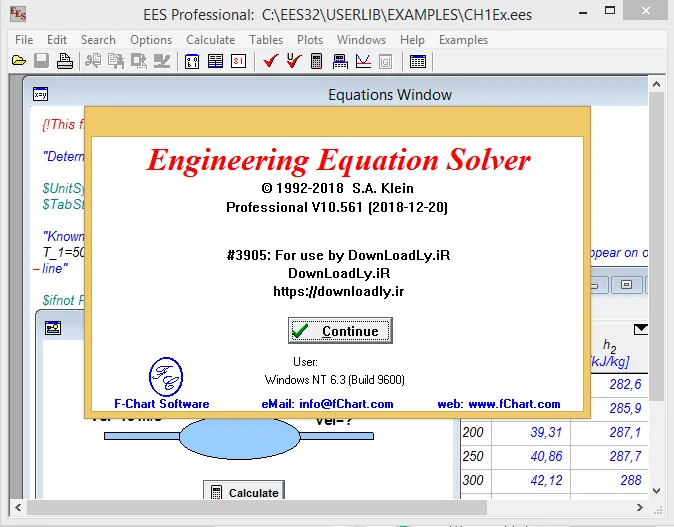Click the Copy toolbar icon
The height and width of the screenshot is (527, 674).
click(x=116, y=61)
